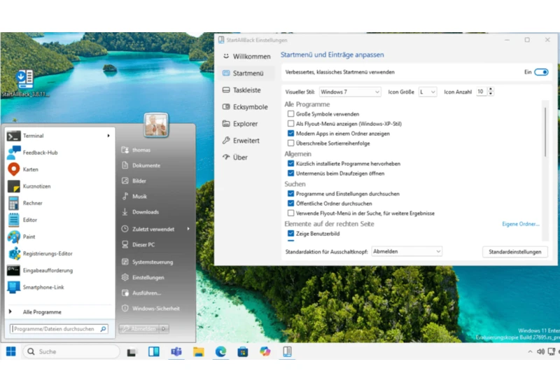560x392 pixels.
Task: Click the settings list vertical scrollbar
Action: coord(545,132)
